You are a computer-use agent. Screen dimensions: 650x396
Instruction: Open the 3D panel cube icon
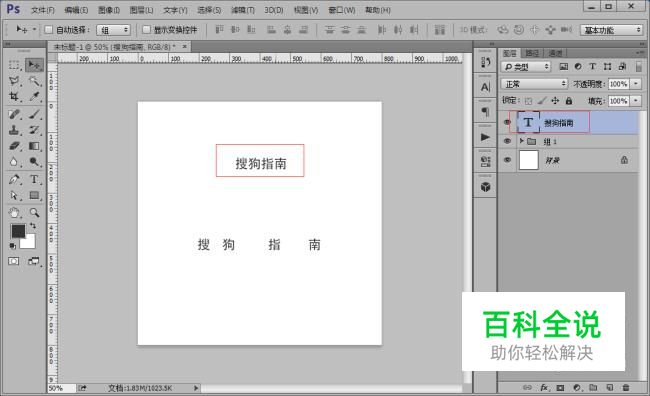coord(485,187)
